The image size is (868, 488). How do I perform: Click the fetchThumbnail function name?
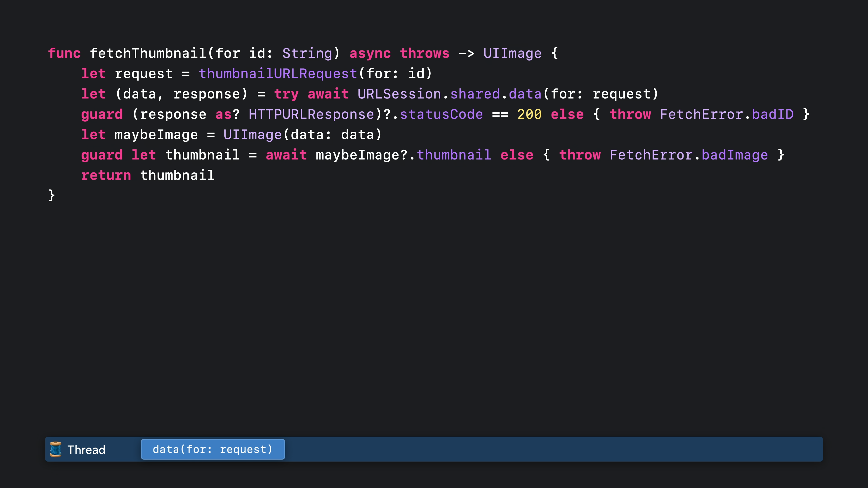[x=148, y=53]
